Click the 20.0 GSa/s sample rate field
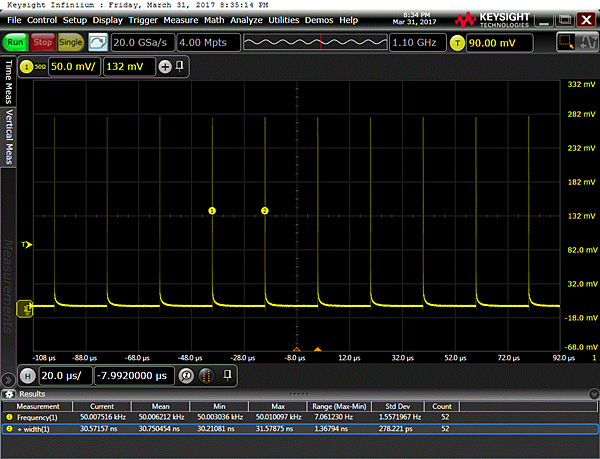This screenshot has height=459, width=600. [x=143, y=42]
